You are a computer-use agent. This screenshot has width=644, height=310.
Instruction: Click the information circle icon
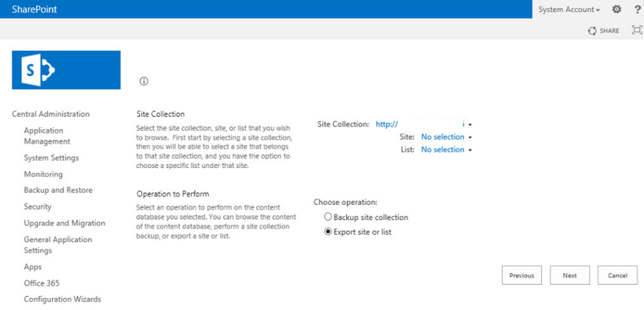[144, 82]
